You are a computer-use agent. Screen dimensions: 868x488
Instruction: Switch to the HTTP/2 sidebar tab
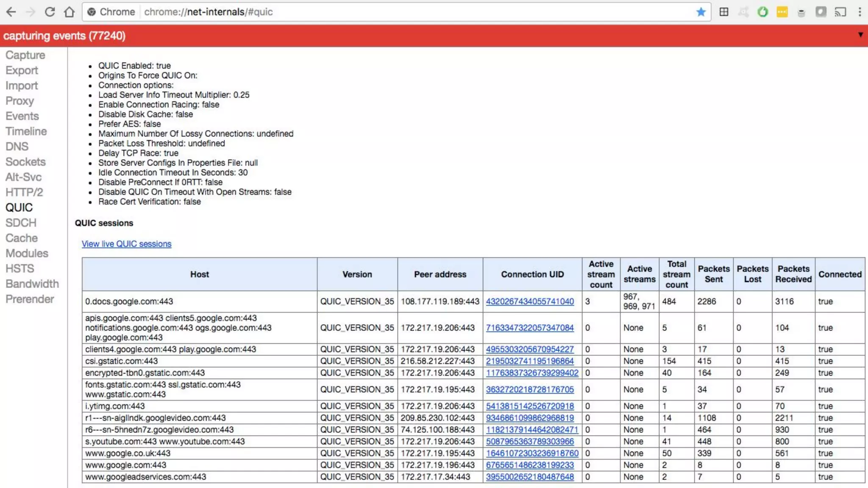pyautogui.click(x=24, y=192)
